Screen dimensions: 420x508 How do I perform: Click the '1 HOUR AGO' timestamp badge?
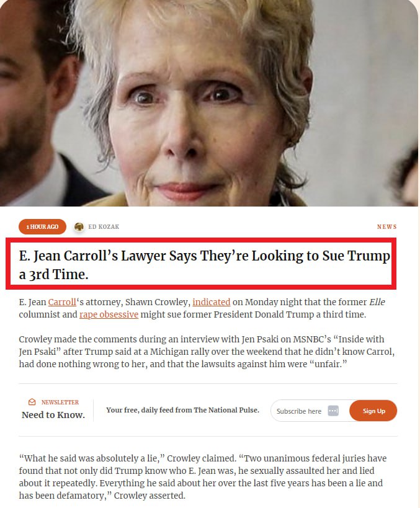pyautogui.click(x=42, y=227)
